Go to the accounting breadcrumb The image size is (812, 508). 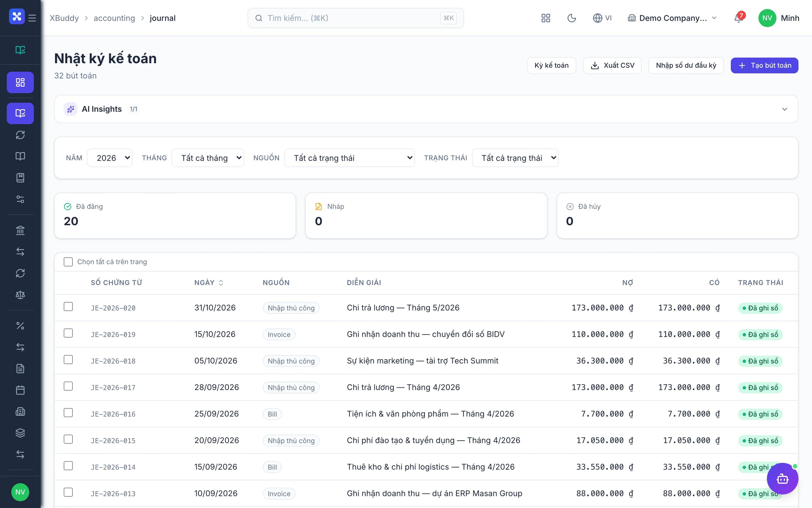point(114,18)
